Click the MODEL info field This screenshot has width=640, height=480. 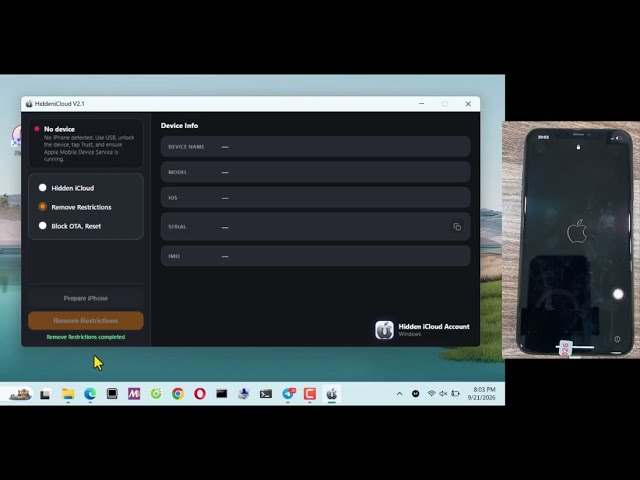316,172
